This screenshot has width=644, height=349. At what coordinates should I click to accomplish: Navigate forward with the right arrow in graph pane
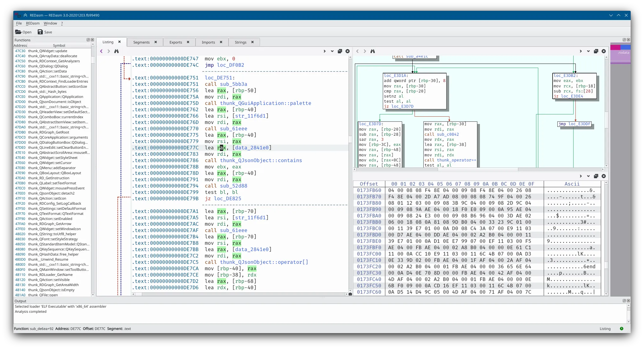tap(364, 51)
